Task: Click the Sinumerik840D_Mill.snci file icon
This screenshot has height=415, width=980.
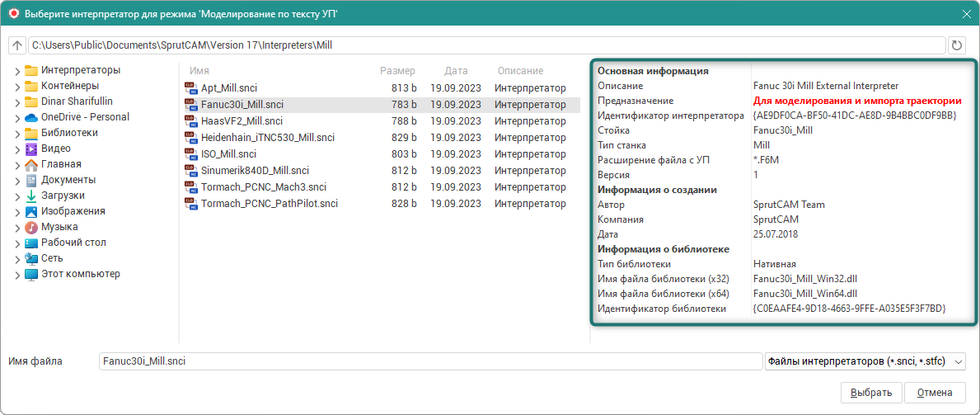Action: point(190,171)
